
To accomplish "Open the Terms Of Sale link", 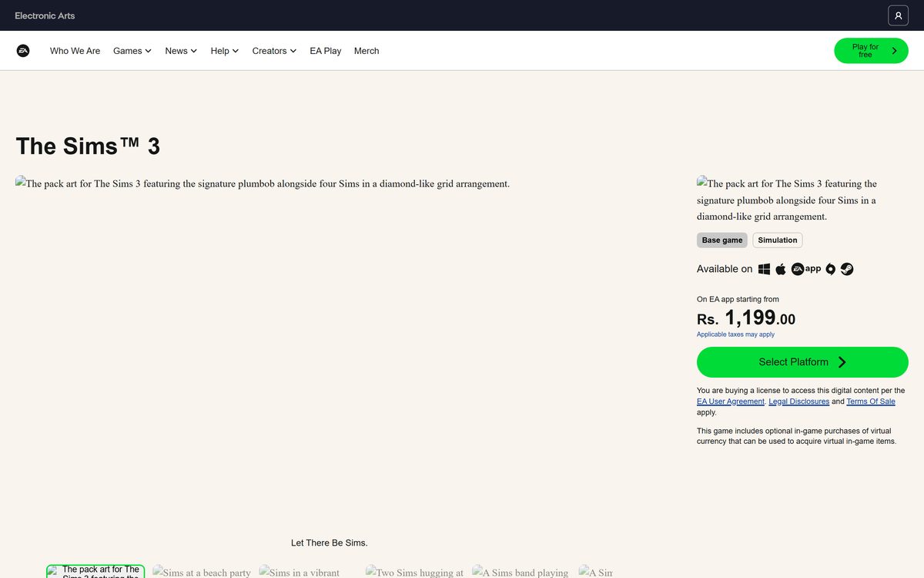I will [x=871, y=402].
